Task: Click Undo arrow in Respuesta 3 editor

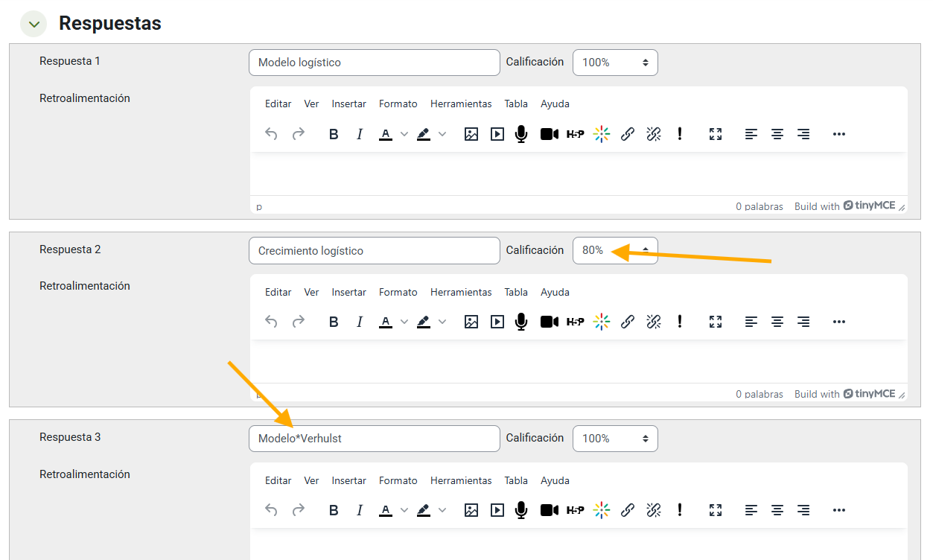Action: [x=271, y=510]
